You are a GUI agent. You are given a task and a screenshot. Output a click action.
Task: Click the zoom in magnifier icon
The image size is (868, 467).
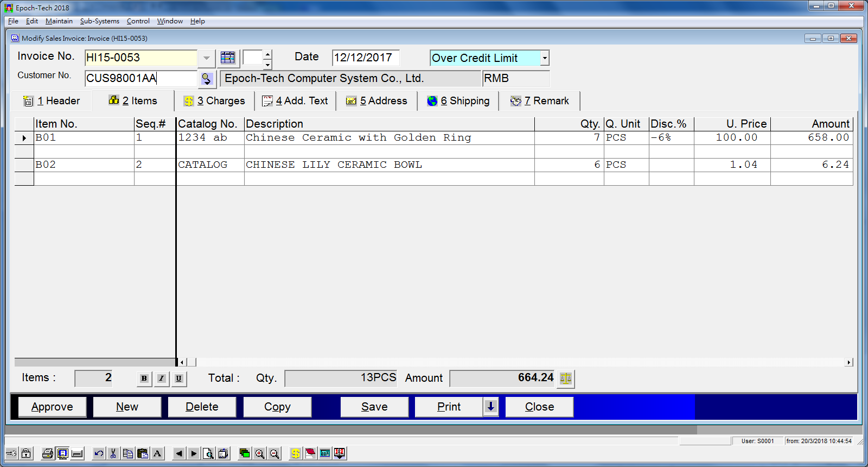[x=260, y=453]
